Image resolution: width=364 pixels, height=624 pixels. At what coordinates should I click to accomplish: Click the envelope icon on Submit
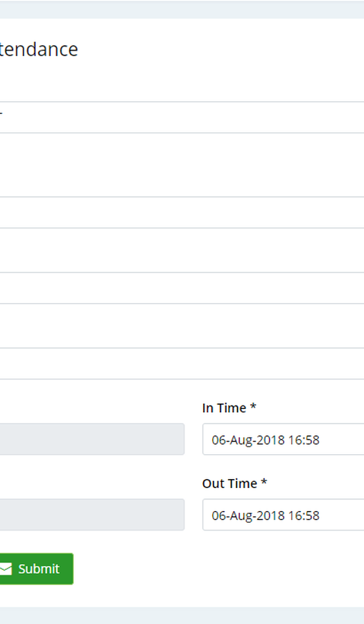point(6,569)
